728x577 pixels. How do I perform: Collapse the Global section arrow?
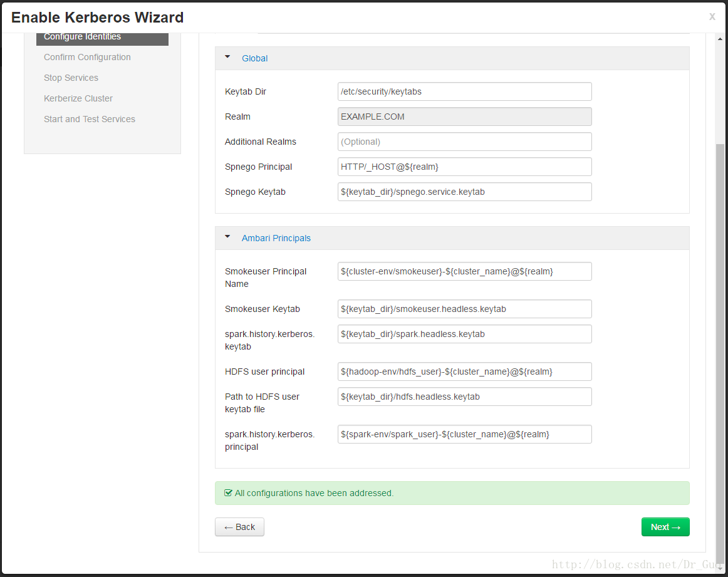(227, 56)
